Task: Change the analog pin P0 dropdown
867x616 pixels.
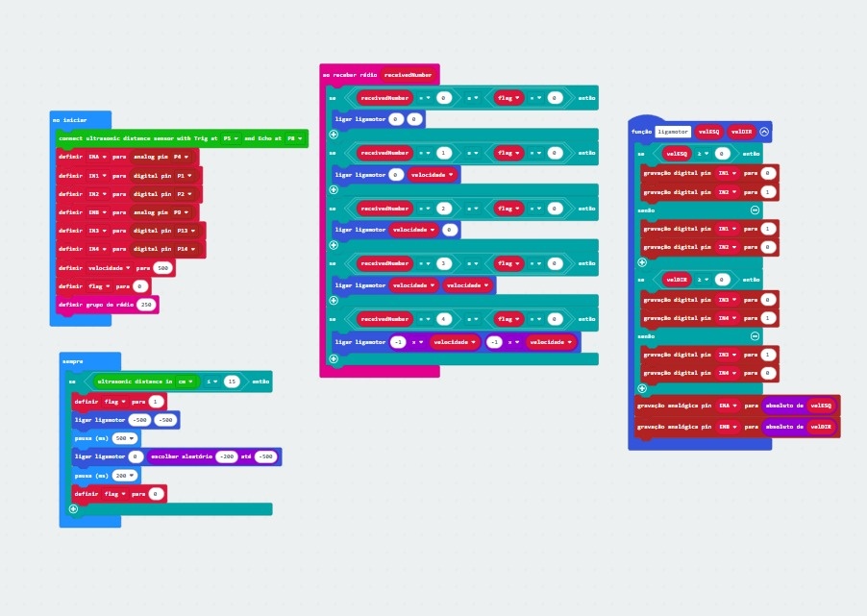Action: click(182, 212)
